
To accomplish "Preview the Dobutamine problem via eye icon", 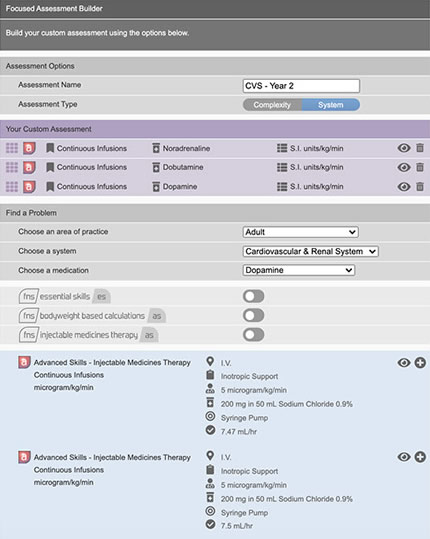I will point(404,167).
